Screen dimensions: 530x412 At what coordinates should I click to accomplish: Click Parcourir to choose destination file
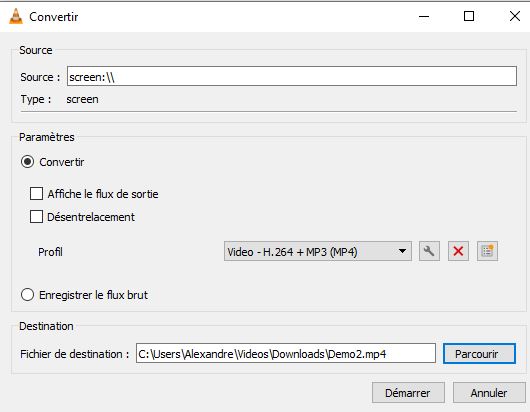click(x=479, y=354)
